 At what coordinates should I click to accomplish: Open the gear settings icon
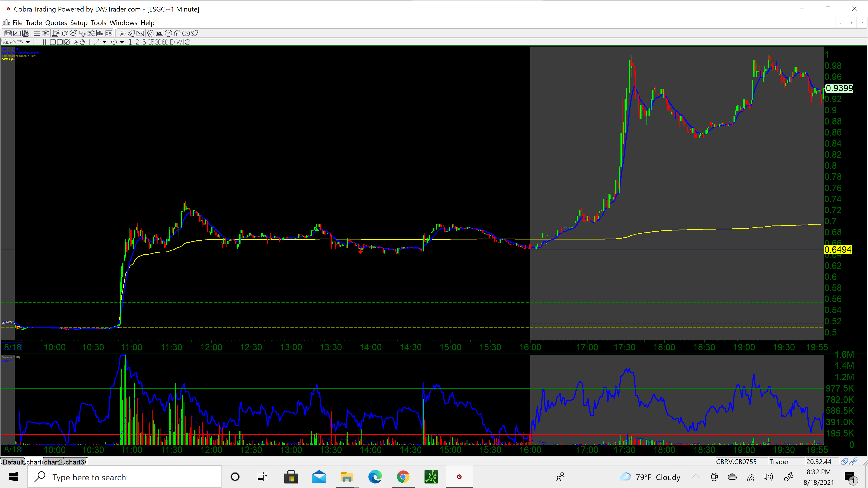151,33
